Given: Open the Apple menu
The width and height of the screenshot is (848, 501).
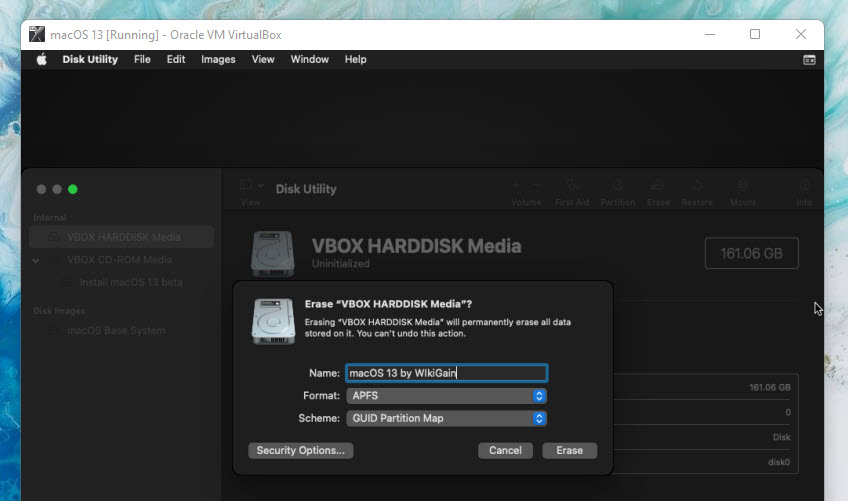Looking at the screenshot, I should coord(42,60).
